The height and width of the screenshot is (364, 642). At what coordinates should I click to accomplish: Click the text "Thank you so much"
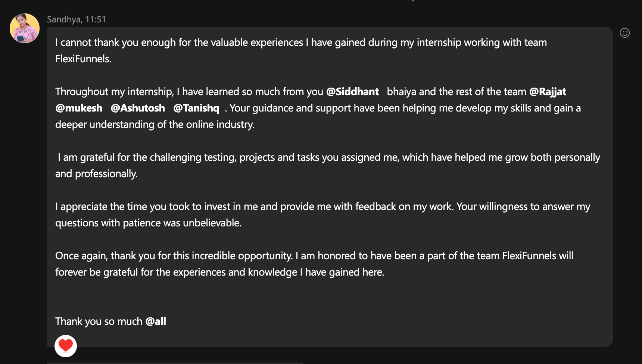99,321
